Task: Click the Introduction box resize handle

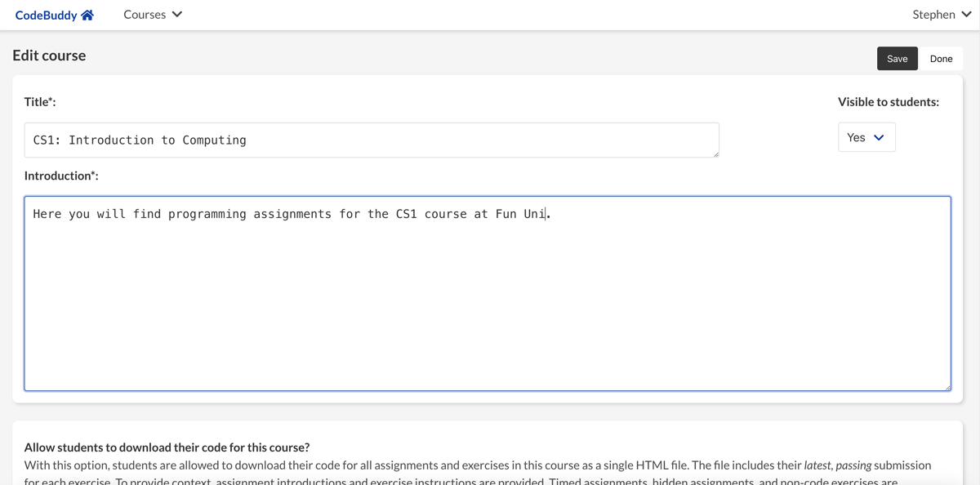Action: pos(947,387)
